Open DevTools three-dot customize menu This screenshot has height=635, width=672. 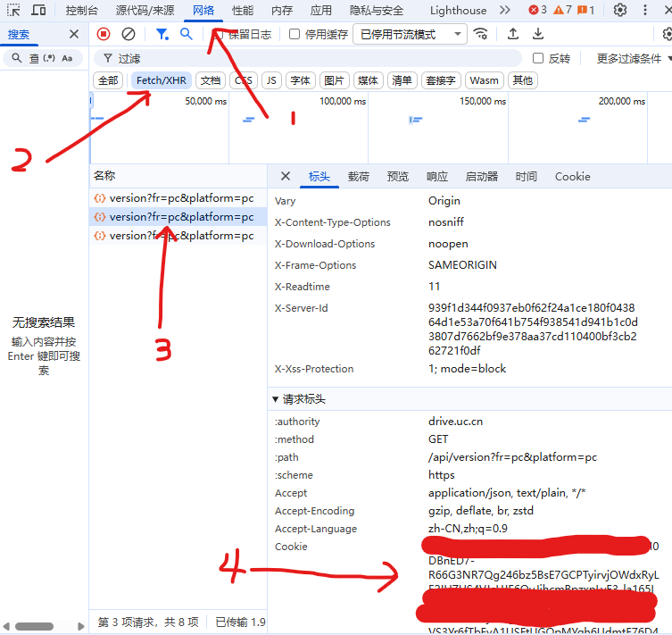tap(645, 10)
